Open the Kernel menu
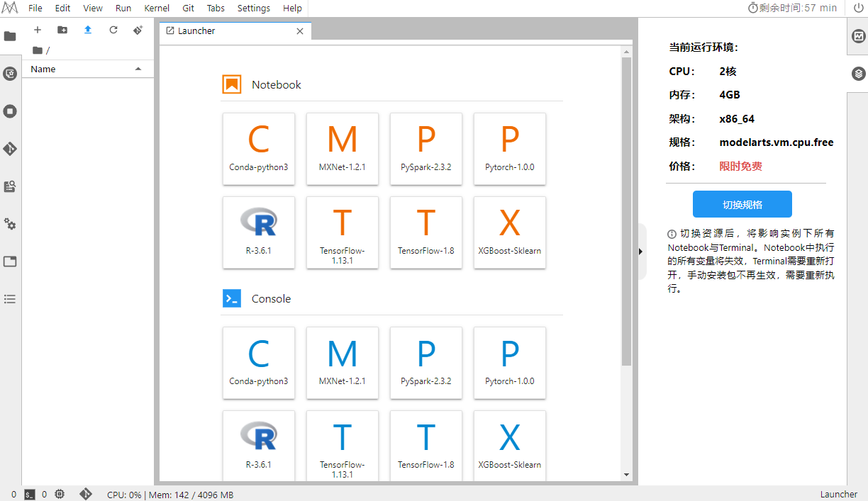The image size is (868, 501). coord(157,9)
